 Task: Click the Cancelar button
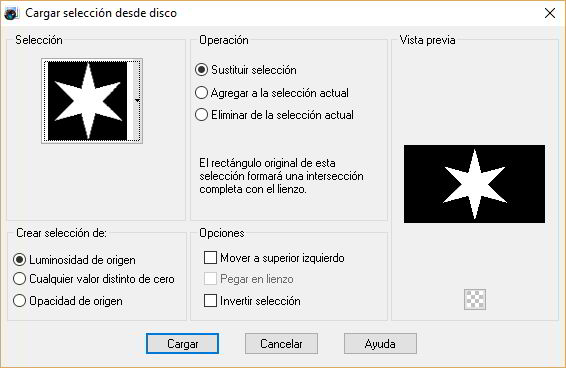coord(281,343)
